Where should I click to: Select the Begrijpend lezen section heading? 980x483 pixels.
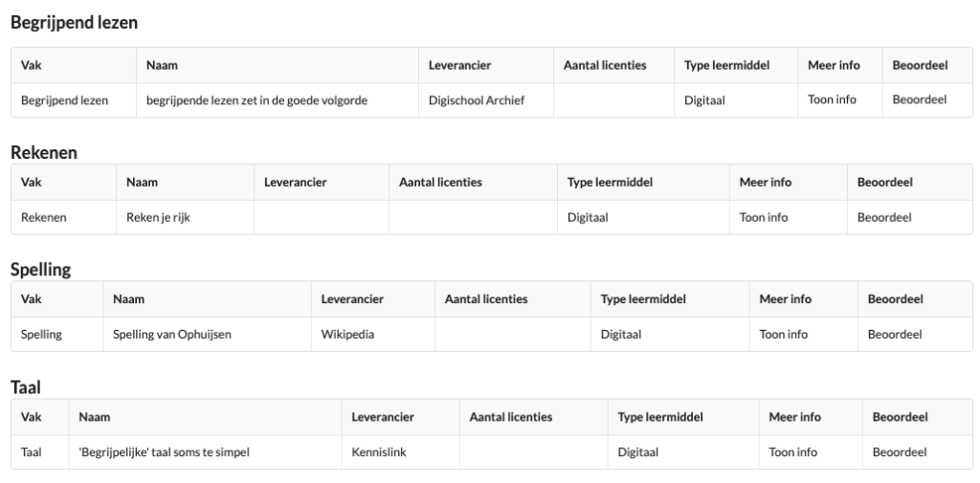pos(75,23)
